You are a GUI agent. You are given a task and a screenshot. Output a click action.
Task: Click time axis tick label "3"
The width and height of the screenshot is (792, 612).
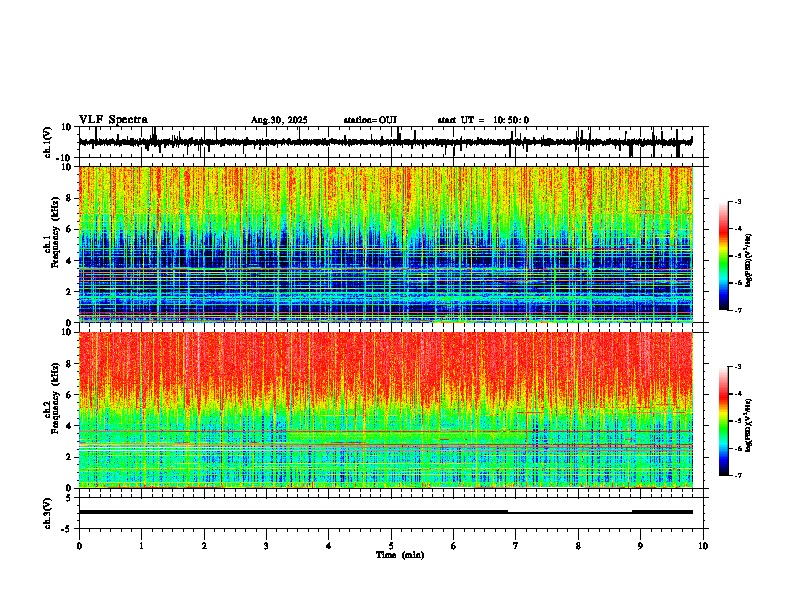pyautogui.click(x=266, y=546)
